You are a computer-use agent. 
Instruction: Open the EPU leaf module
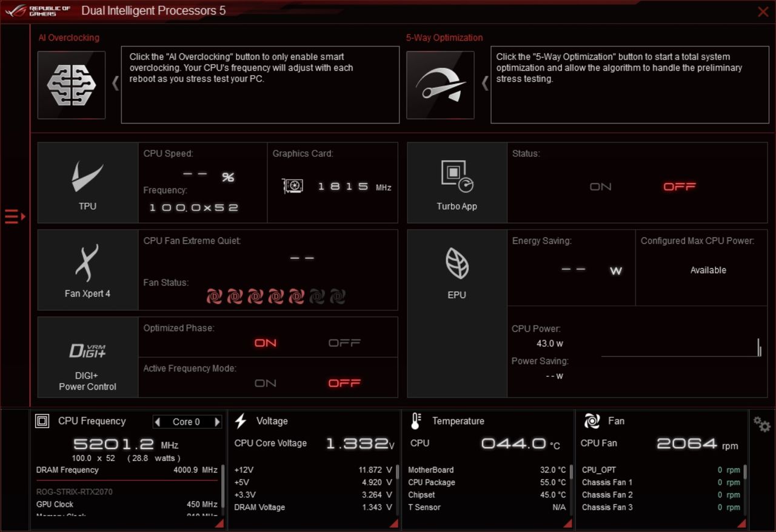457,313
